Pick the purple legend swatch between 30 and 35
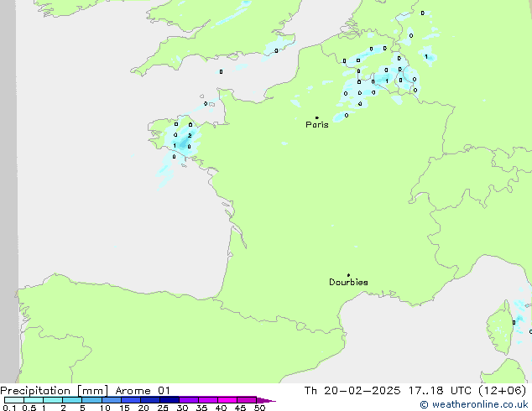This screenshot has height=411, width=532. (189, 400)
